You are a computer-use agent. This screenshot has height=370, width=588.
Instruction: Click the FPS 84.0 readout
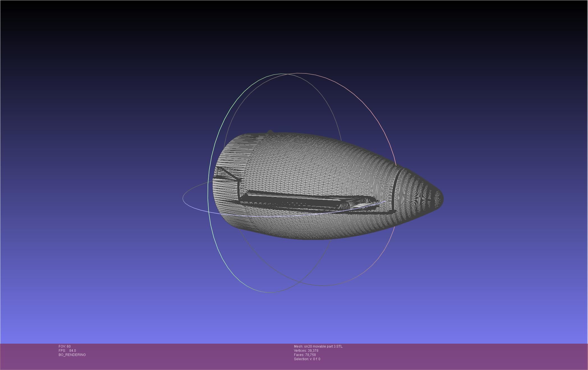(x=67, y=351)
